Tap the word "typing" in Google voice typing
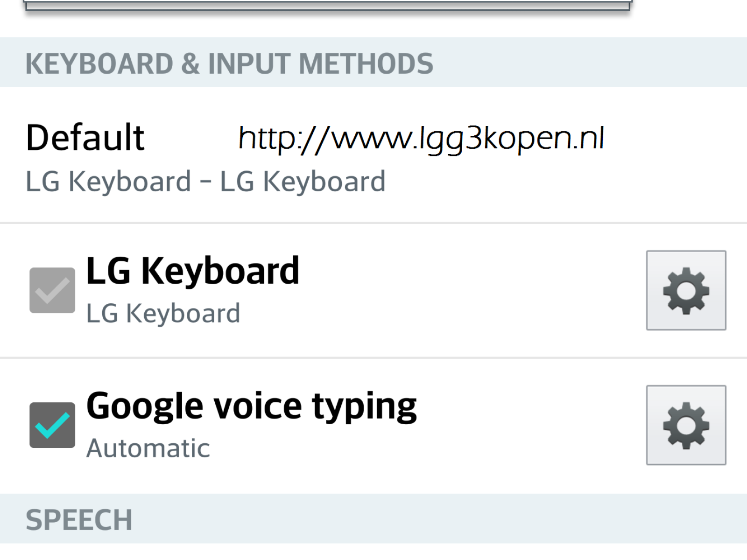Viewport: 747px width, 560px height. tap(364, 407)
